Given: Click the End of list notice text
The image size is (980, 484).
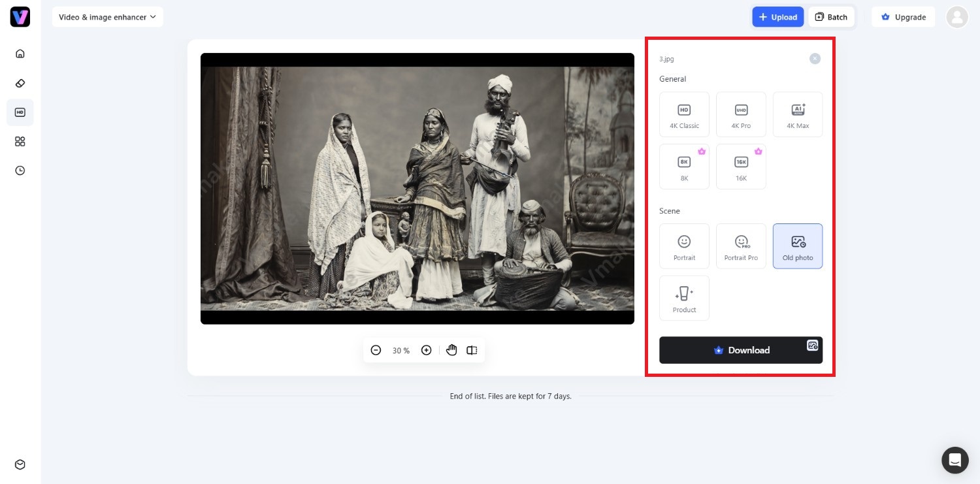Looking at the screenshot, I should point(511,396).
